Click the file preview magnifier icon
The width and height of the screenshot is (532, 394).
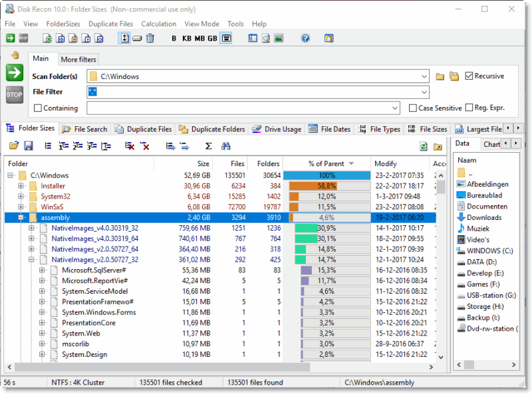266,39
